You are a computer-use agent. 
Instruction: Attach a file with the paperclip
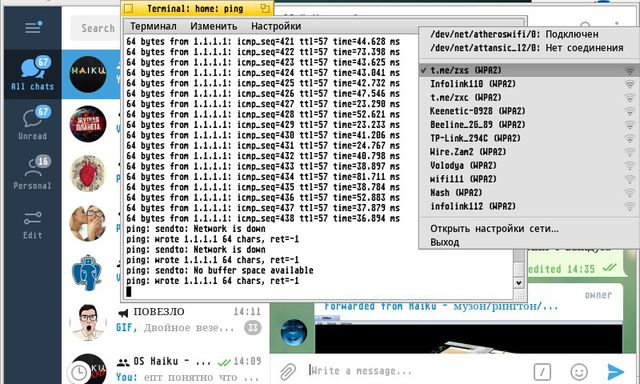288,371
